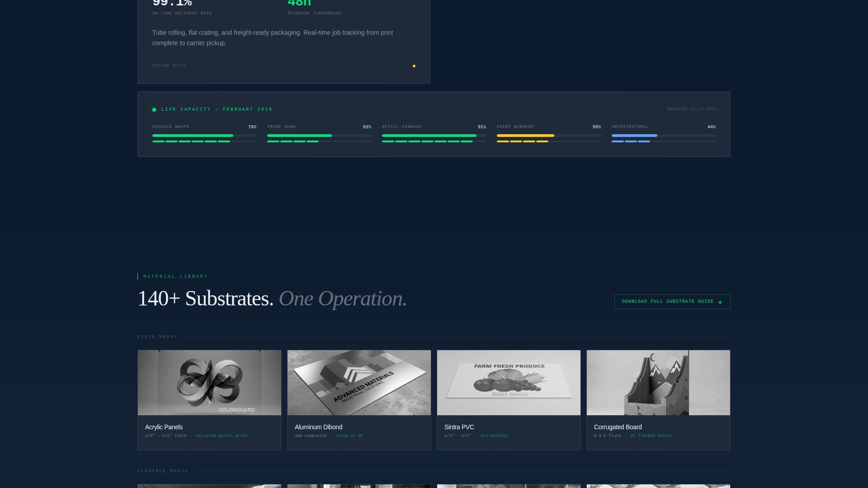Click the MATERIAL LIBRARY heading
The image size is (868, 488).
tap(175, 276)
